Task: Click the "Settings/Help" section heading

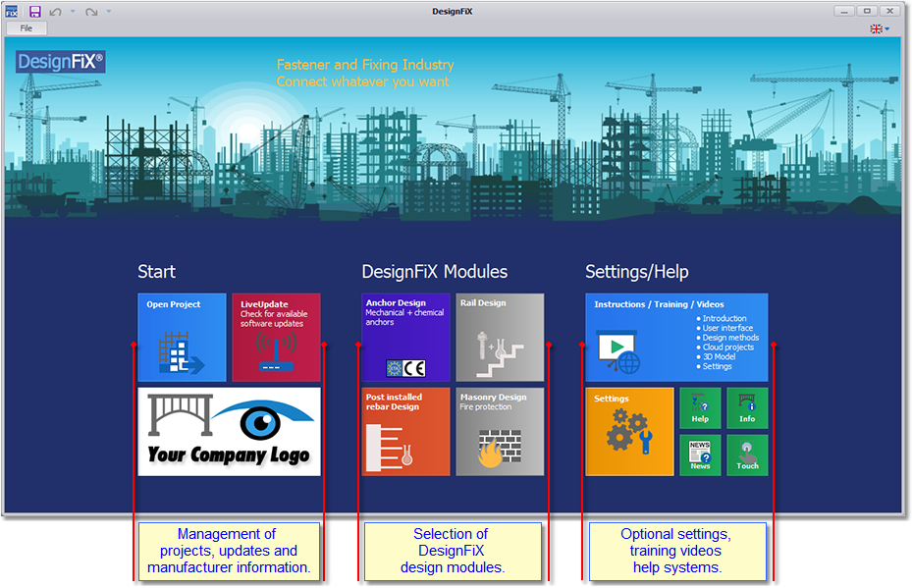Action: (637, 272)
